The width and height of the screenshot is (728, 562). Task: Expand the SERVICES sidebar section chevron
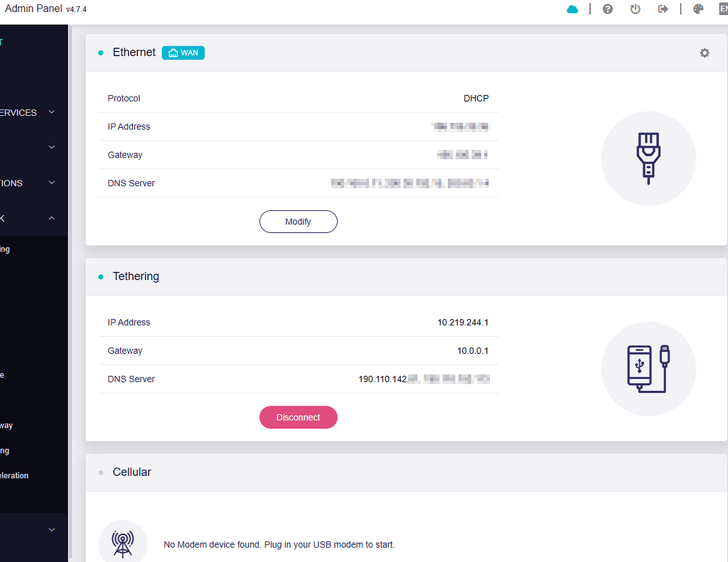click(x=51, y=112)
